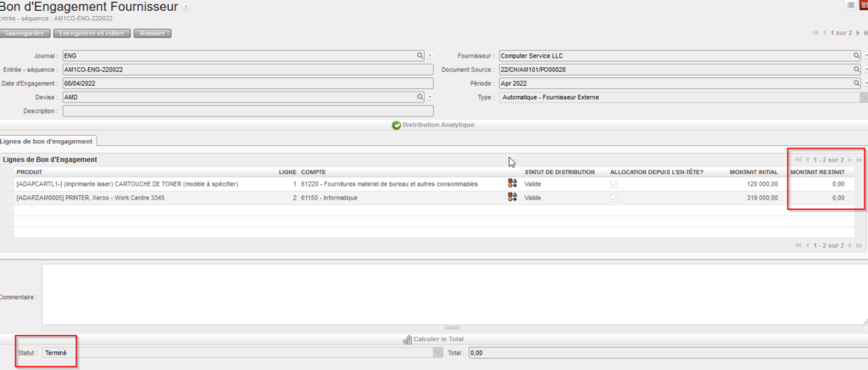
Task: Click the Annuler button
Action: pos(153,33)
